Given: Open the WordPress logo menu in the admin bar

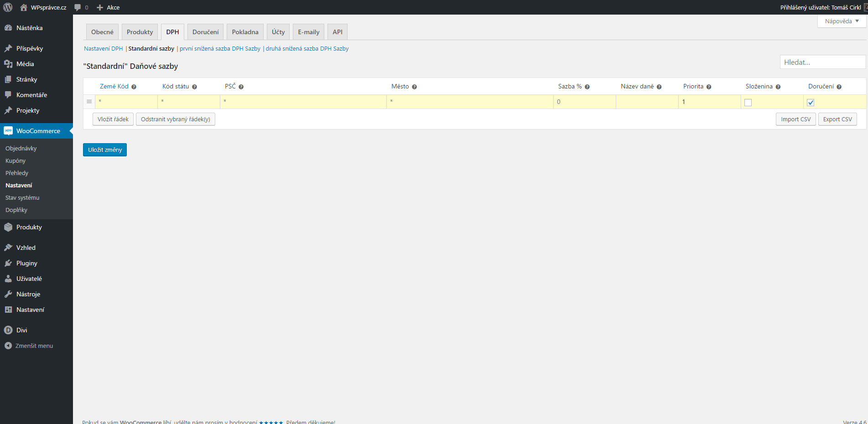Looking at the screenshot, I should [8, 7].
